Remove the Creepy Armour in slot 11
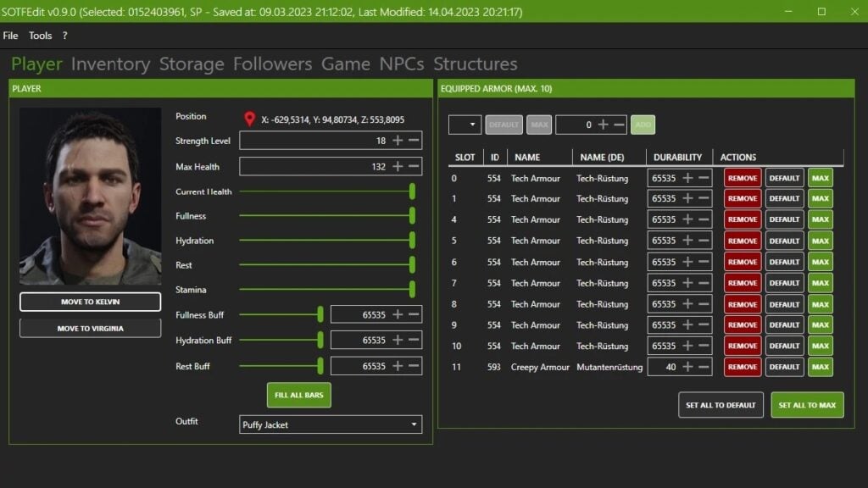Image resolution: width=868 pixels, height=488 pixels. [x=742, y=367]
